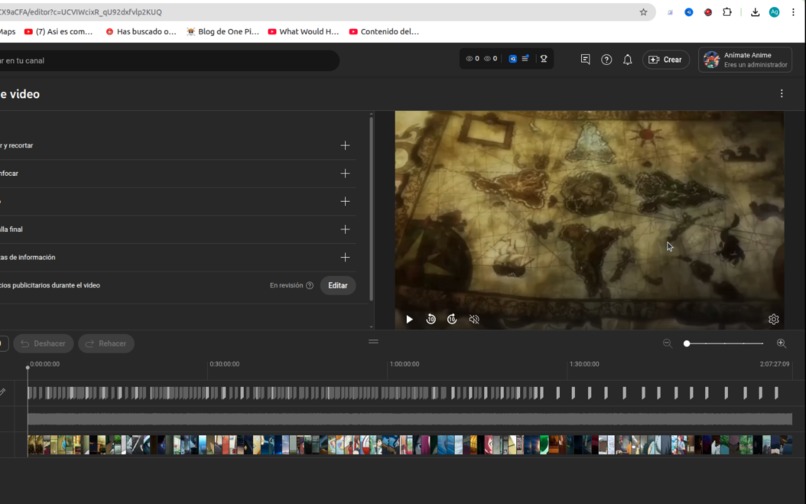Click the segment markers track above the audio
The width and height of the screenshot is (806, 504).
[x=410, y=393]
